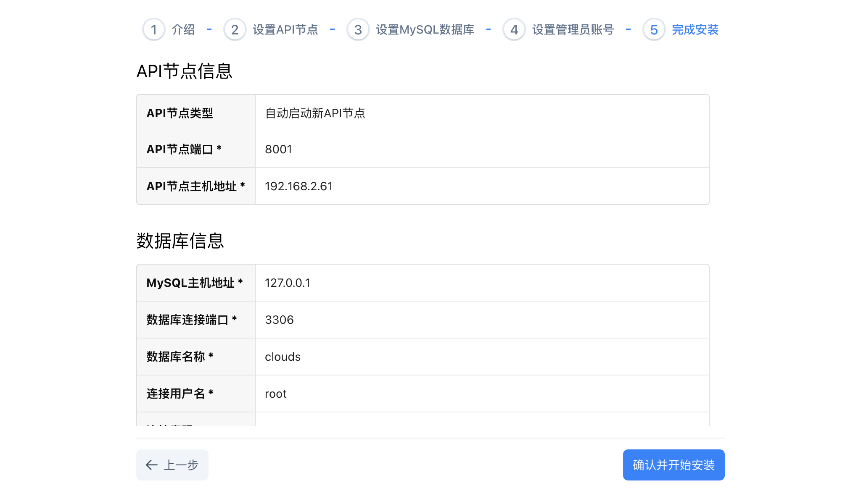Select the database name clouds

point(283,357)
